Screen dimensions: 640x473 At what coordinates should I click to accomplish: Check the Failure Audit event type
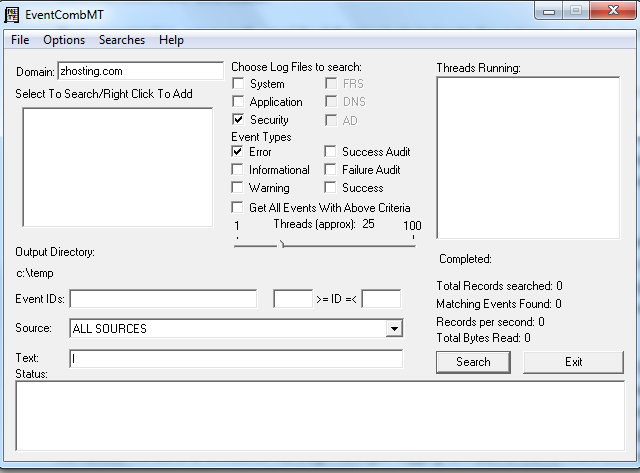pyautogui.click(x=330, y=169)
